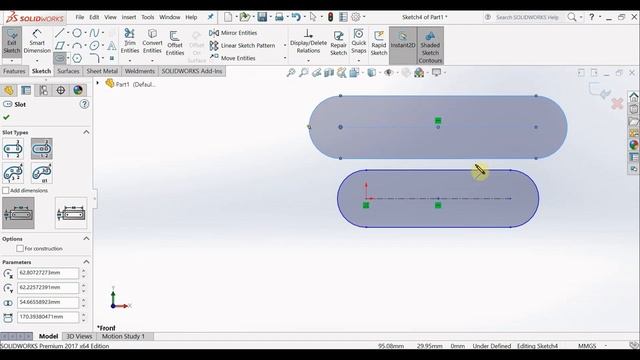The width and height of the screenshot is (640, 360).
Task: Select the Corner Rectangle tool
Action: click(x=60, y=45)
